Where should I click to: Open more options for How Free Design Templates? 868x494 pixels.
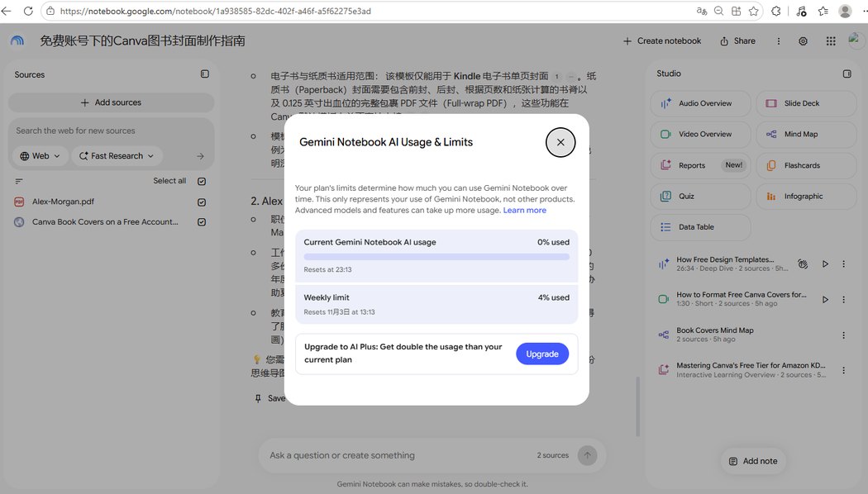[x=844, y=264]
